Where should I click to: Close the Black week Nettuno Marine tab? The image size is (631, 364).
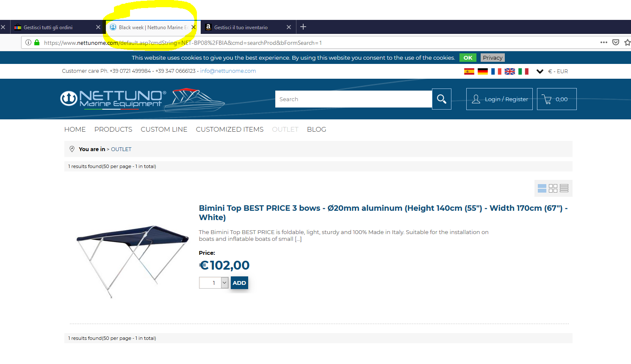point(194,27)
